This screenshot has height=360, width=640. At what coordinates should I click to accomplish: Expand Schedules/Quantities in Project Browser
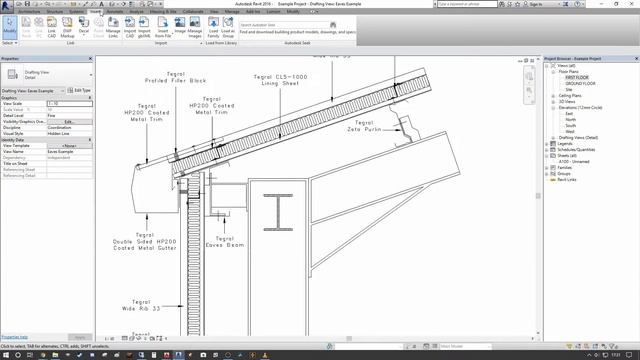[547, 150]
